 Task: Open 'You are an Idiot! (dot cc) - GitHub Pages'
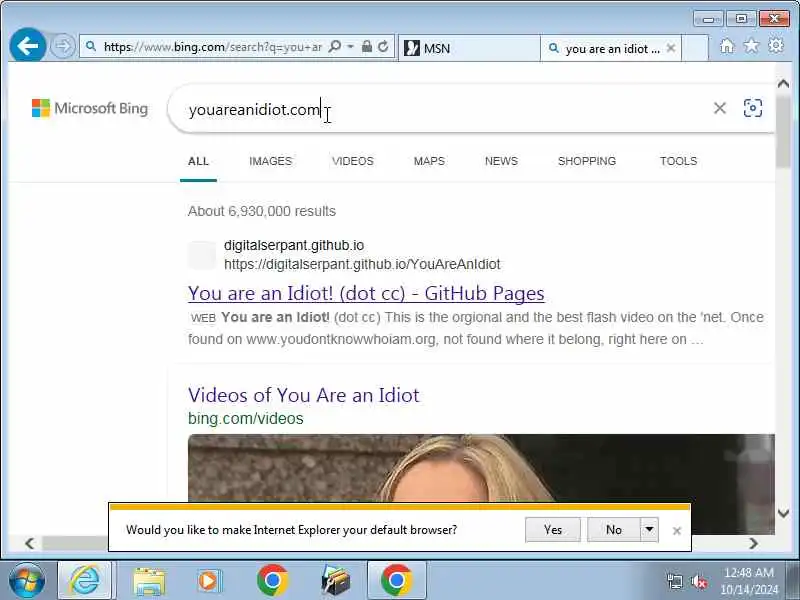[366, 293]
